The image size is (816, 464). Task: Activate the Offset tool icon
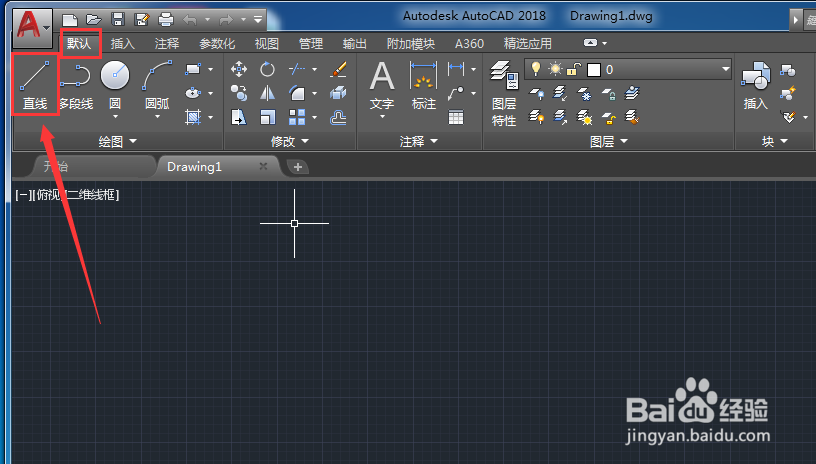[x=338, y=118]
